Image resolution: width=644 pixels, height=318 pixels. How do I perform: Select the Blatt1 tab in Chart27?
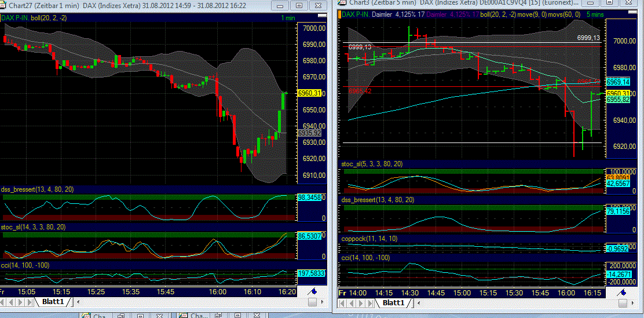point(53,302)
